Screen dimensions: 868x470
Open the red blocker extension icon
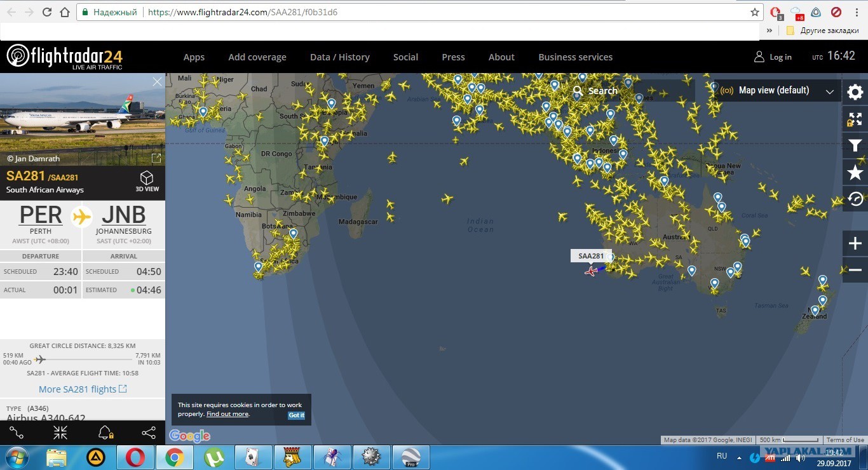pos(836,12)
